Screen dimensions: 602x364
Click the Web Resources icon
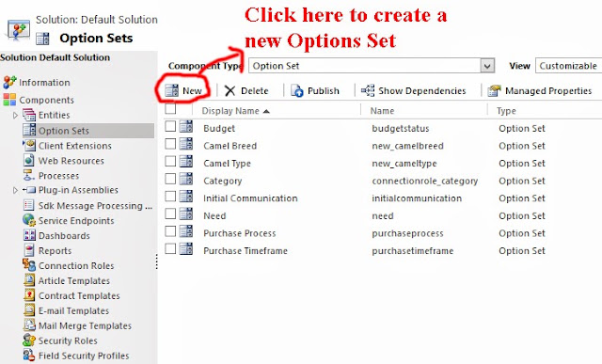[x=29, y=160]
